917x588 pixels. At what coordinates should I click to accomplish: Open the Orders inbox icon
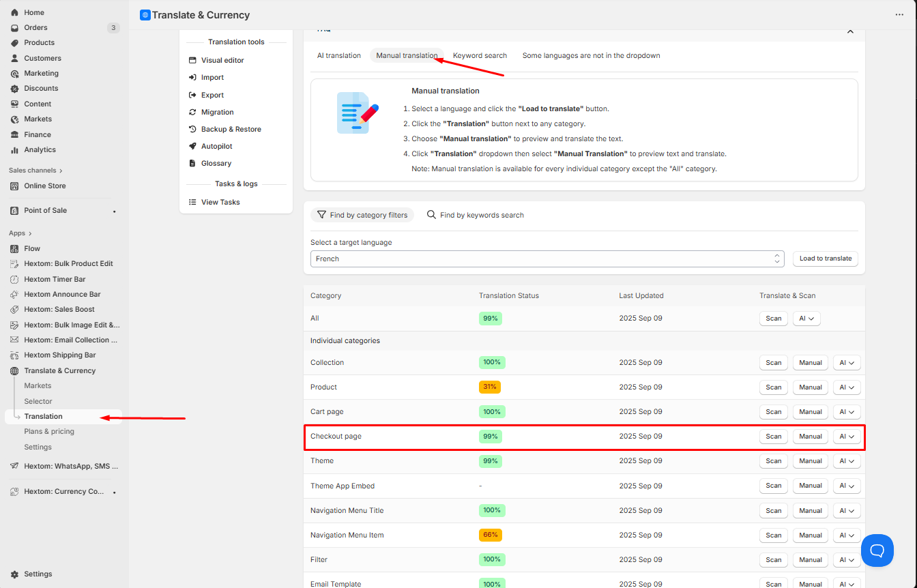click(15, 28)
